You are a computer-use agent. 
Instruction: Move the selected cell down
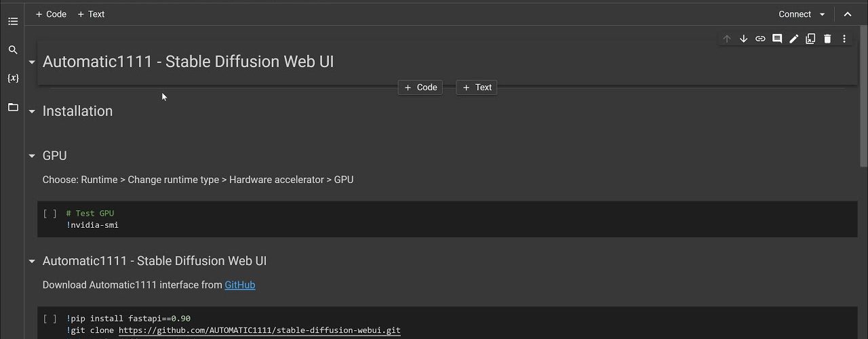[x=743, y=39]
